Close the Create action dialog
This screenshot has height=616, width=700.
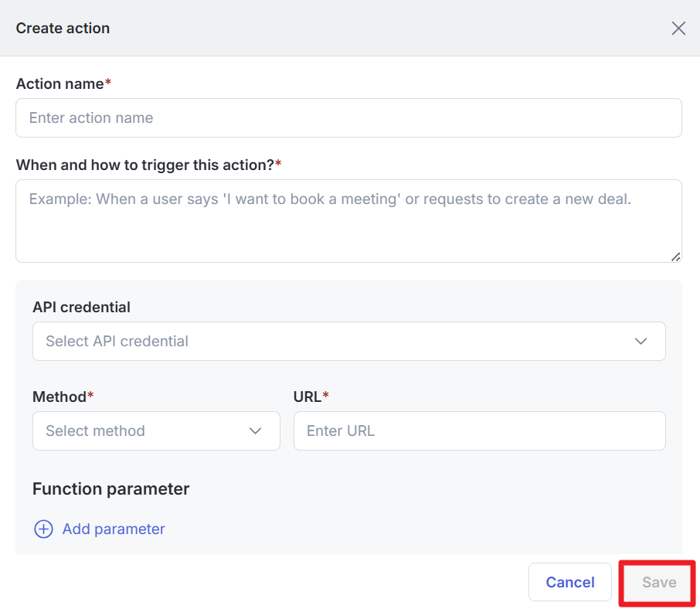click(678, 29)
